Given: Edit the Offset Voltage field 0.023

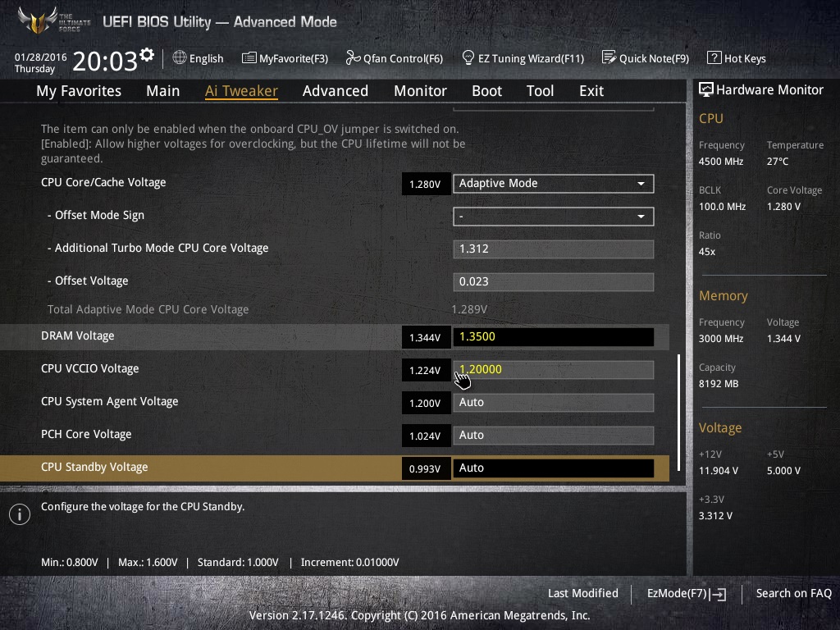Looking at the screenshot, I should tap(554, 282).
